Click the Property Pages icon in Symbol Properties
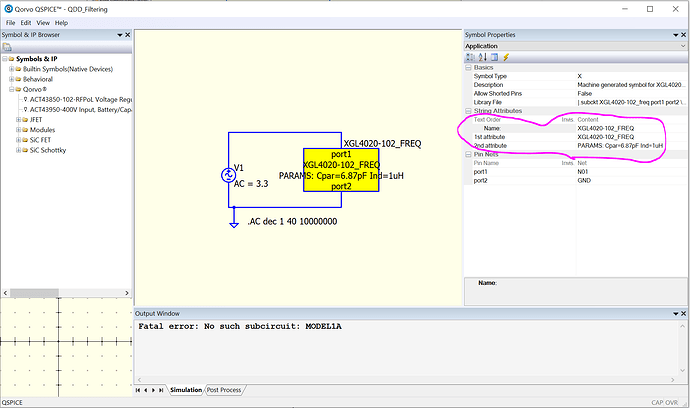690x408 pixels. pyautogui.click(x=494, y=57)
